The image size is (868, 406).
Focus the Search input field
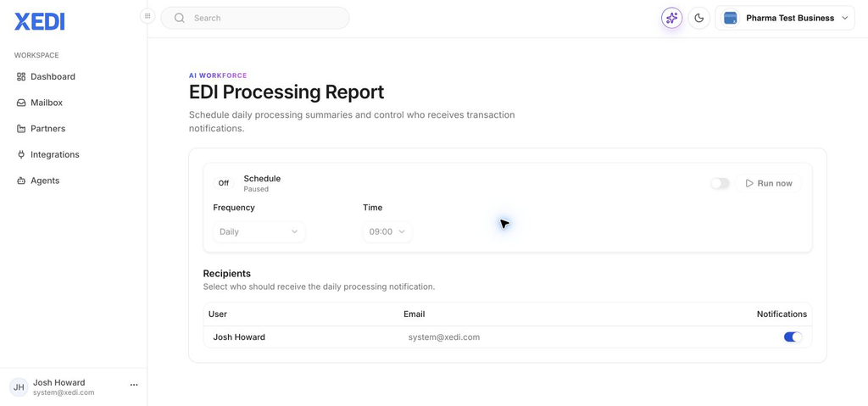pos(255,18)
